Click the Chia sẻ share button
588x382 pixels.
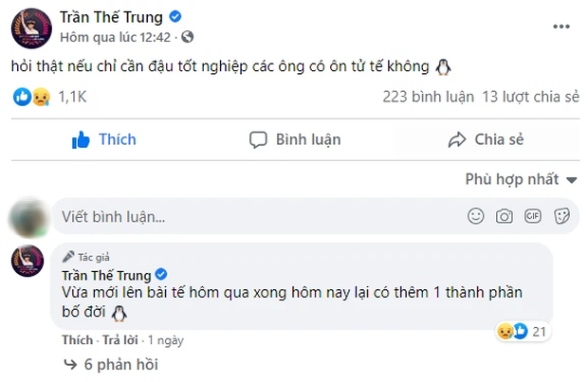[x=486, y=139]
